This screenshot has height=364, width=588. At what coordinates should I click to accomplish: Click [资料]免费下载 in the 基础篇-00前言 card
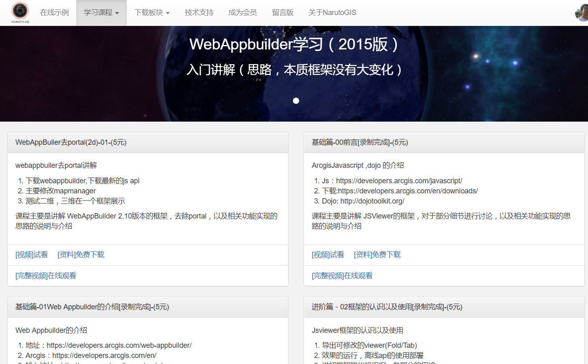(x=377, y=255)
